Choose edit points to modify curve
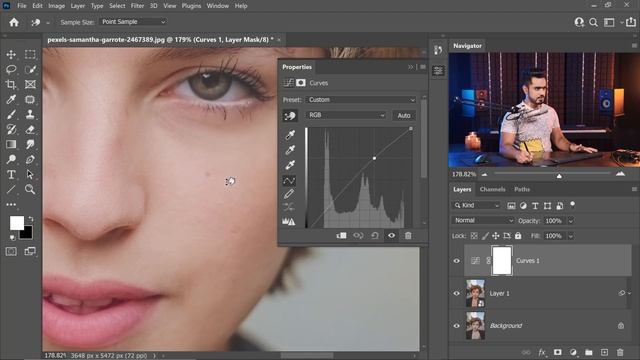The image size is (640, 360). pos(289,180)
